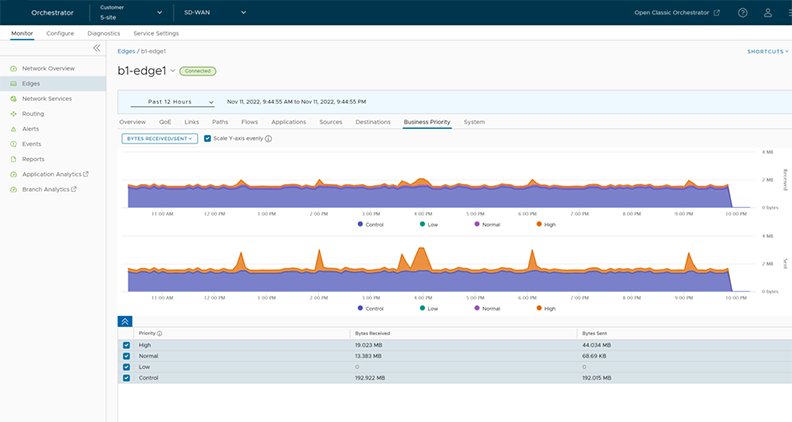
Task: Click the Routing sidebar icon
Action: (x=14, y=114)
